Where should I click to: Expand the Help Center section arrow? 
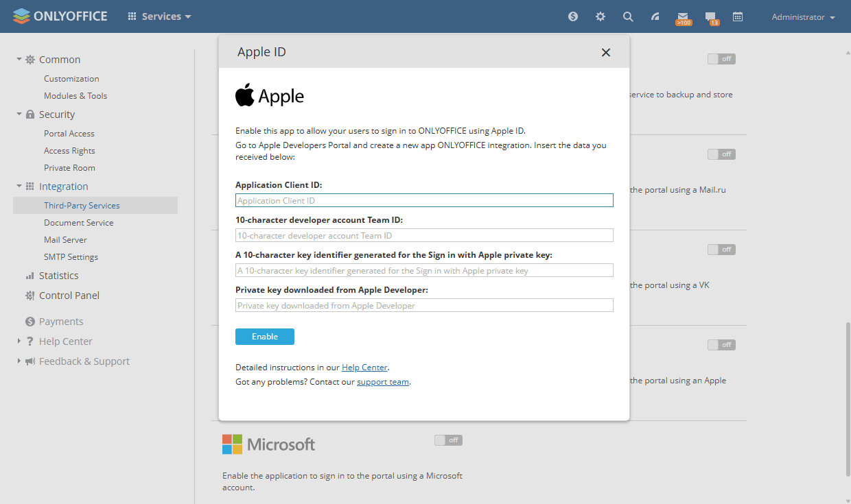pos(19,341)
